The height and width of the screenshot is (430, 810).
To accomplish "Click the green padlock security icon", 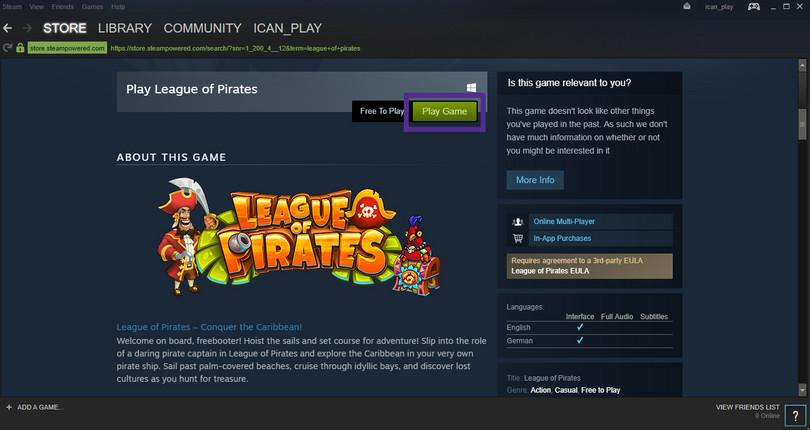I will 20,48.
